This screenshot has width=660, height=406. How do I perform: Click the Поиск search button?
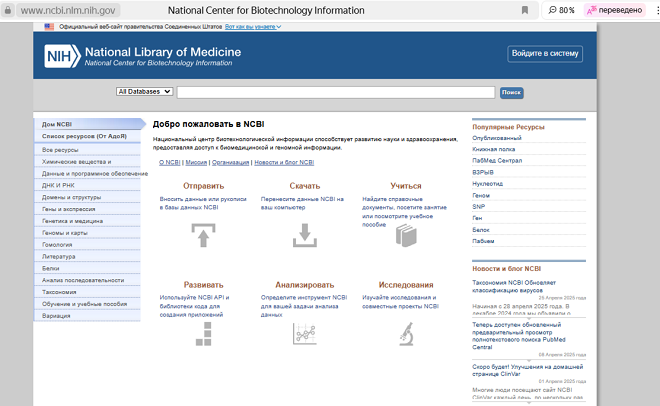511,93
